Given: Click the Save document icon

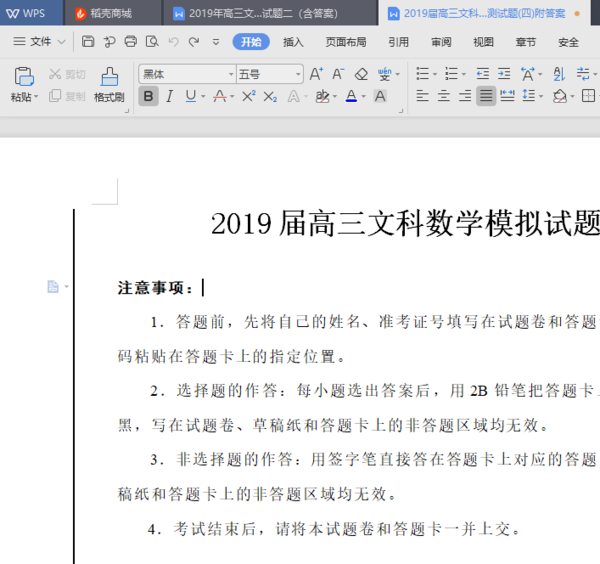Looking at the screenshot, I should pos(88,41).
